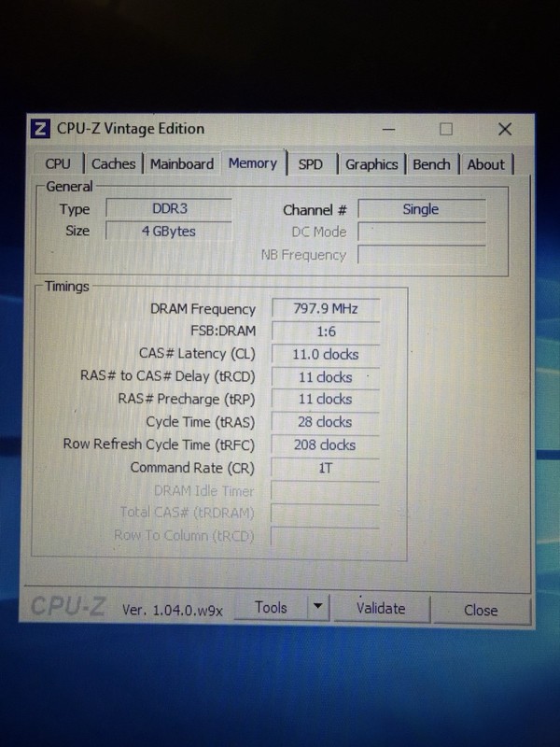Select the 1:6 FSB:DRAM ratio value
The width and height of the screenshot is (560, 747).
pyautogui.click(x=326, y=331)
